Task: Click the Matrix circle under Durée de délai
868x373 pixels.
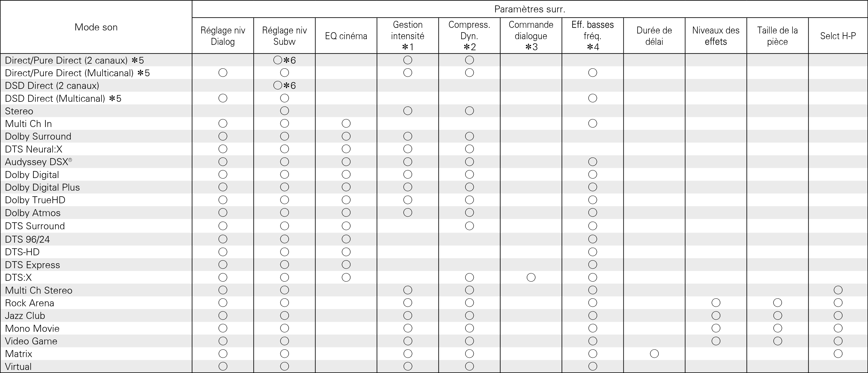Action: pyautogui.click(x=654, y=353)
